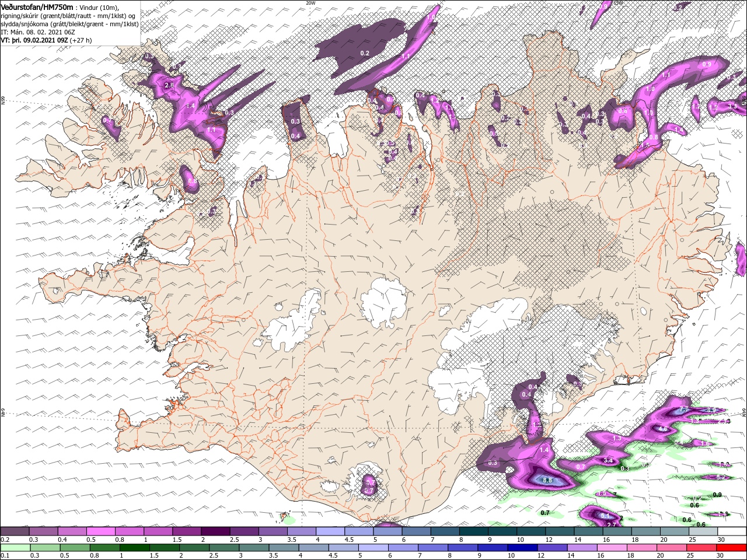
Task: Click the 3.4 precipitation value over the southeastern sea
Action: [x=608, y=460]
